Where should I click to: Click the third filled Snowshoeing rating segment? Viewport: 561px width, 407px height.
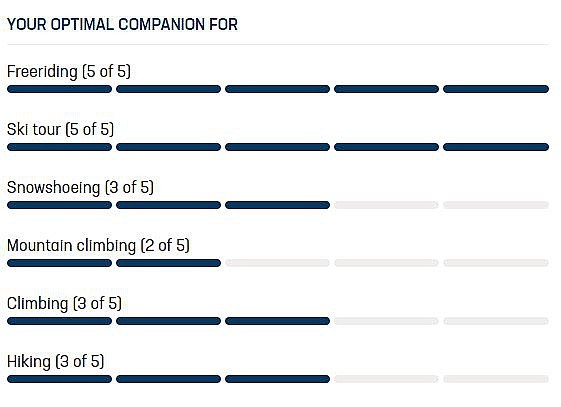coord(277,205)
